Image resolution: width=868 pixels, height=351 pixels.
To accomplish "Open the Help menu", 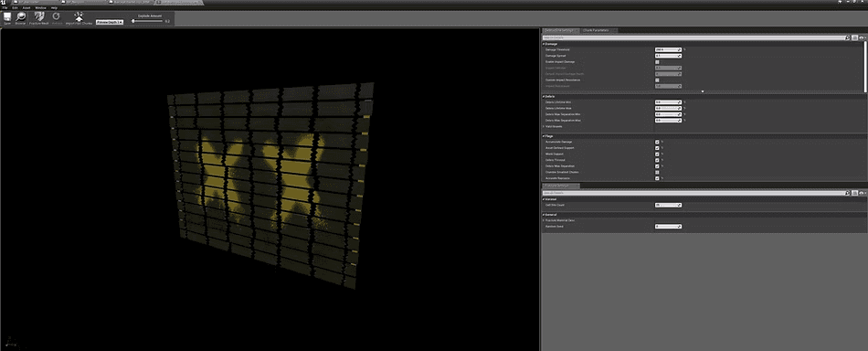I will (x=54, y=7).
